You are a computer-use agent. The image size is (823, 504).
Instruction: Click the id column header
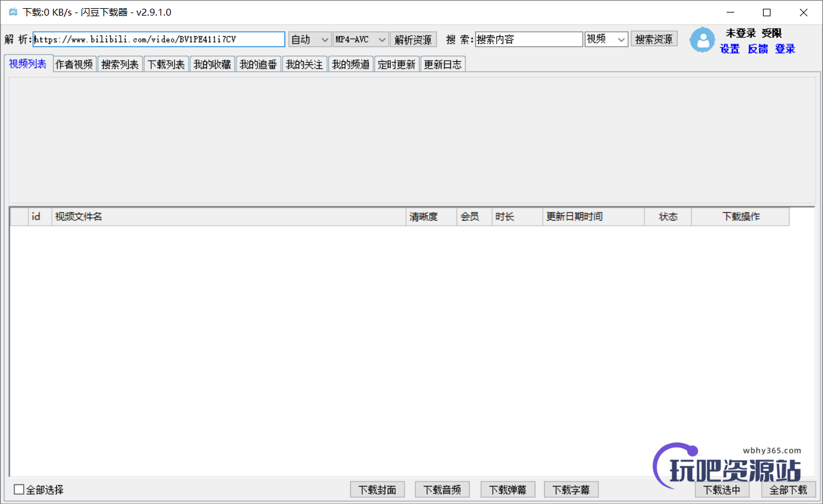click(x=40, y=216)
